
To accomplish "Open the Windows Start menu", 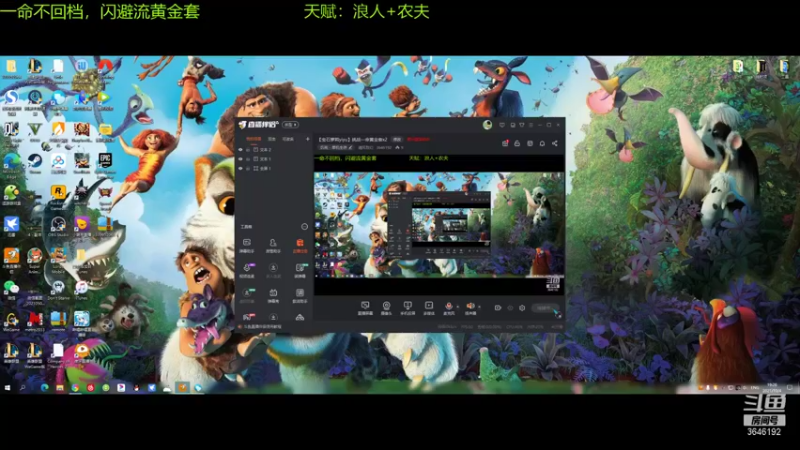I will 7,388.
